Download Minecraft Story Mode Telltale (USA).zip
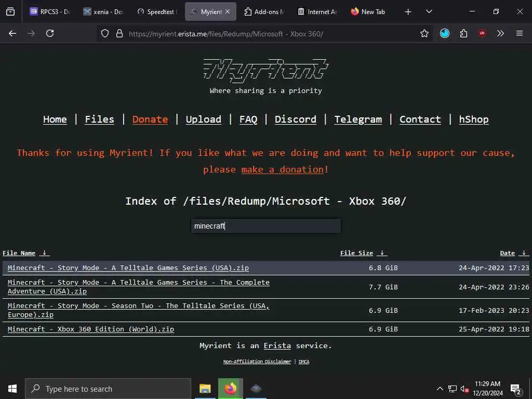This screenshot has height=399, width=532. click(128, 268)
